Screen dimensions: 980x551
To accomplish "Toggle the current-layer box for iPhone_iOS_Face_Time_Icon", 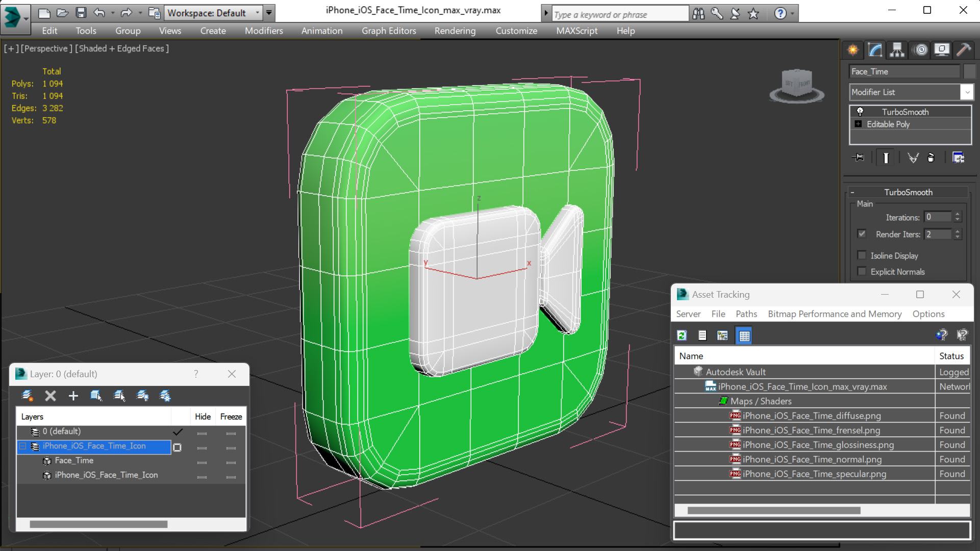I will click(x=177, y=448).
